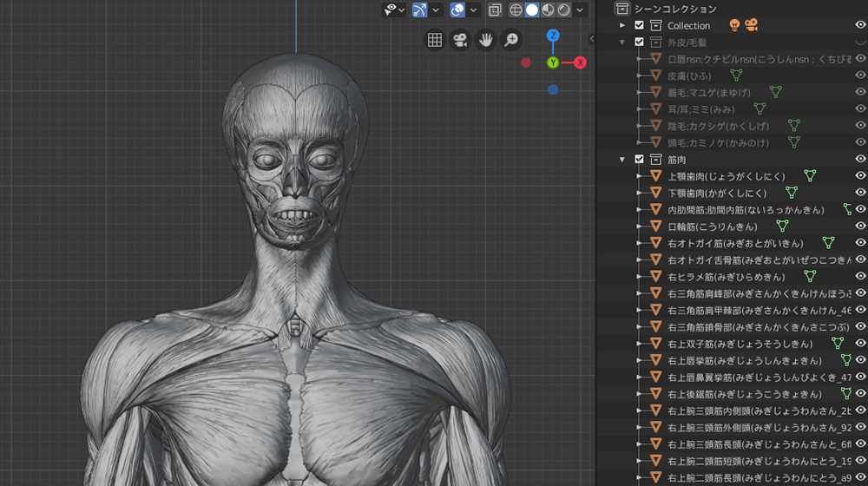The width and height of the screenshot is (868, 486).
Task: Click mesh data icon next to 右ヒラメ筋
Action: coord(810,276)
